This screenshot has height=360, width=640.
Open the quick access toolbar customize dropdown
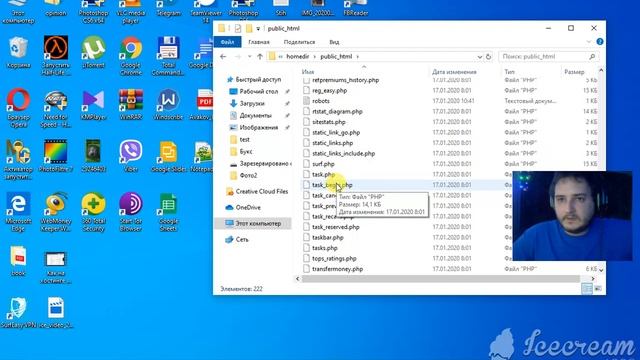258,29
